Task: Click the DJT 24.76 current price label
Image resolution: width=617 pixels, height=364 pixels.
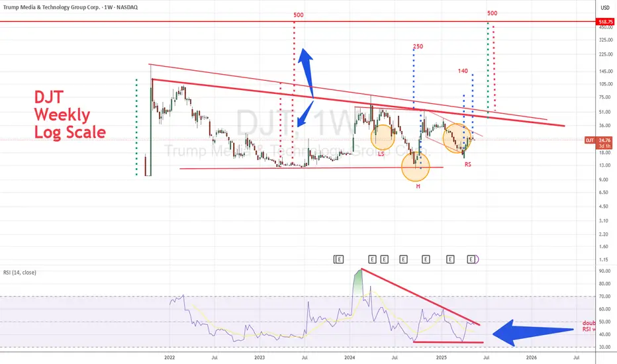Action: pos(599,142)
